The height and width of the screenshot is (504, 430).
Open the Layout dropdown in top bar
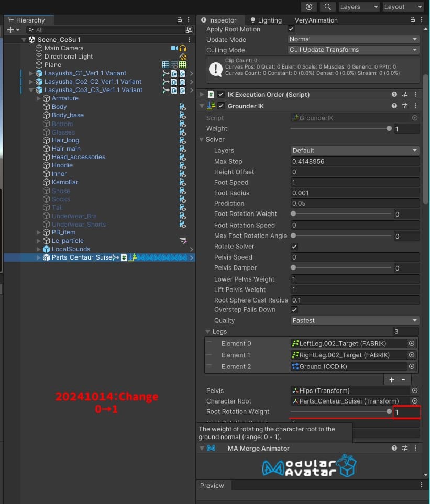[x=403, y=7]
